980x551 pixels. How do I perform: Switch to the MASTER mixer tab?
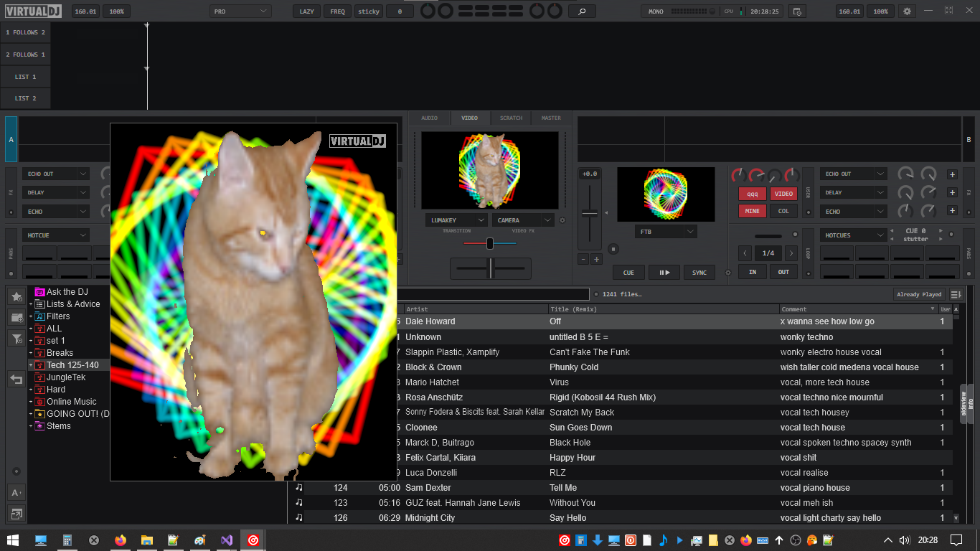click(x=551, y=118)
